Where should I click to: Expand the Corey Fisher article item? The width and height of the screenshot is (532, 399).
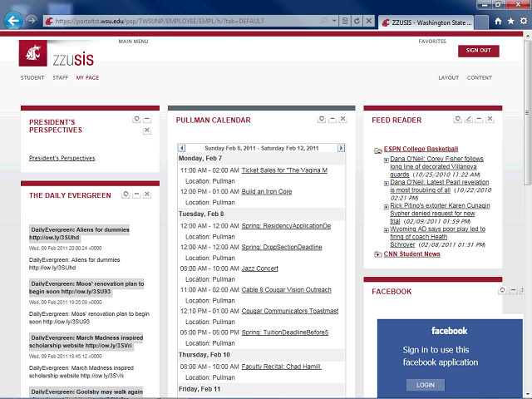pos(386,160)
